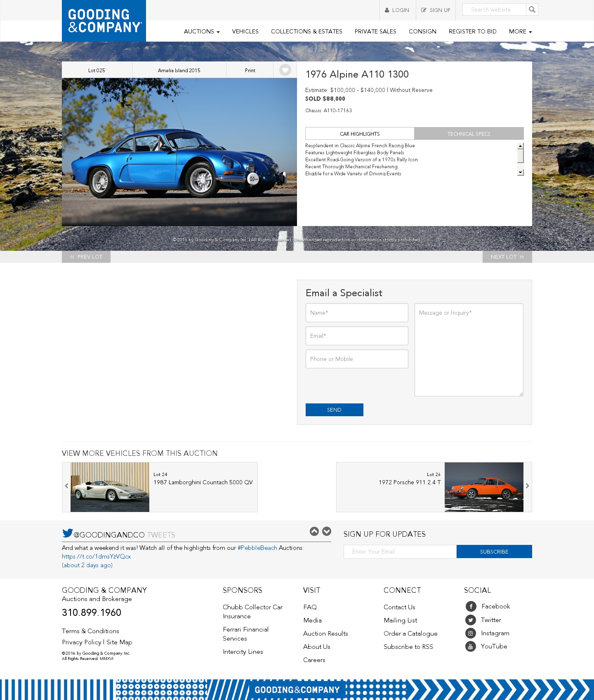
Task: Open the Porsche 911 thumbnail
Action: [x=484, y=487]
